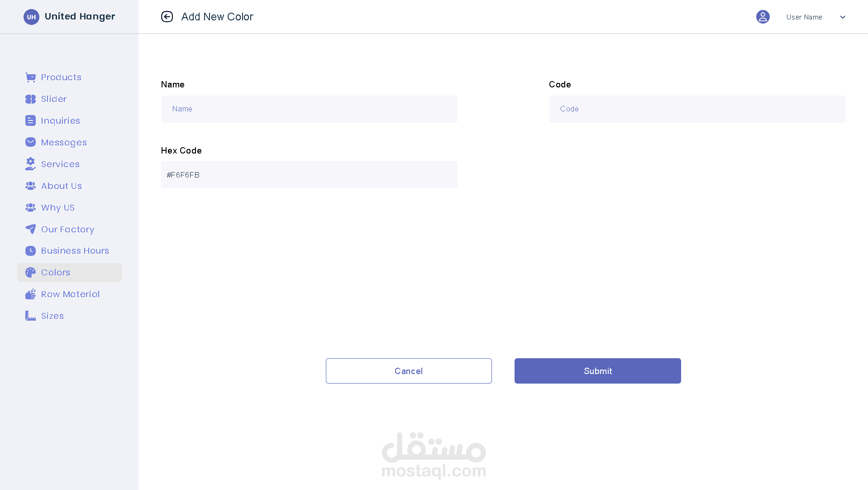Click the UH logo badge
This screenshot has height=490, width=868.
[31, 17]
